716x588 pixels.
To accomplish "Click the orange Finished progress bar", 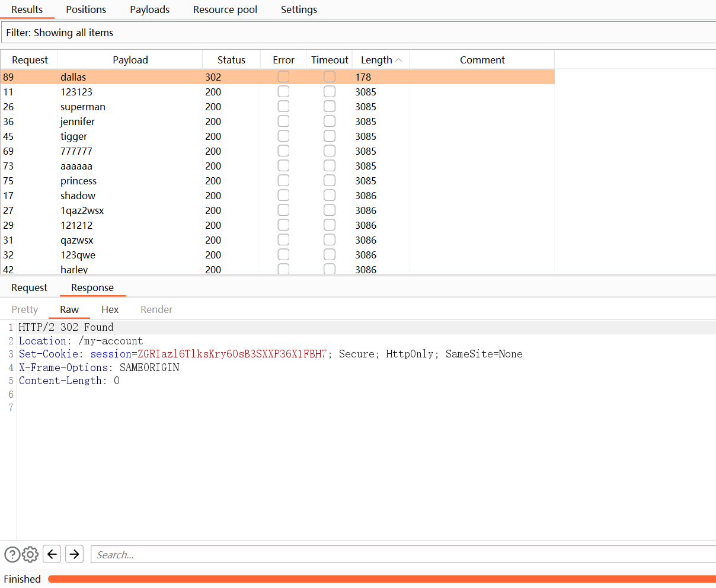I will point(382,579).
